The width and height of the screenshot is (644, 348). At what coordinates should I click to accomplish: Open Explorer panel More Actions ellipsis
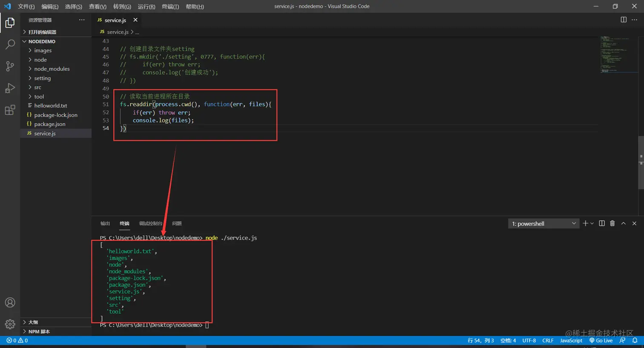click(82, 20)
